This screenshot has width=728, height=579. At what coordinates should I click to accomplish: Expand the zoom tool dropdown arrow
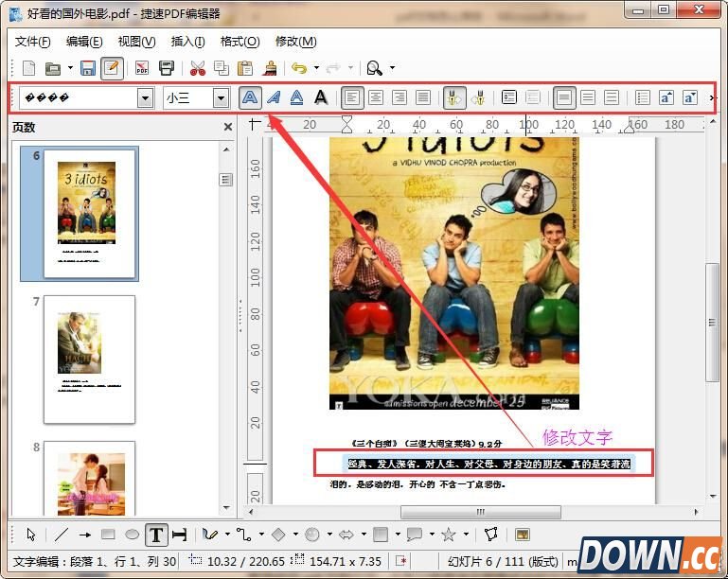[393, 68]
